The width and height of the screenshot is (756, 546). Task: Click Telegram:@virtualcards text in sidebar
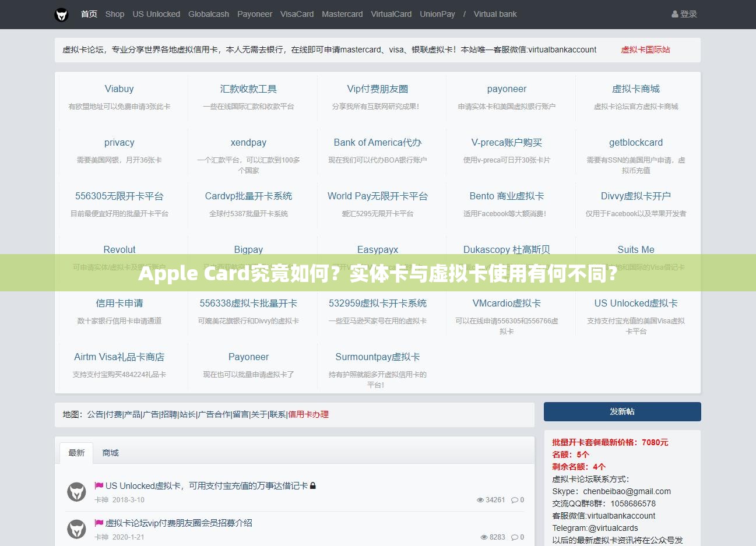(x=595, y=528)
